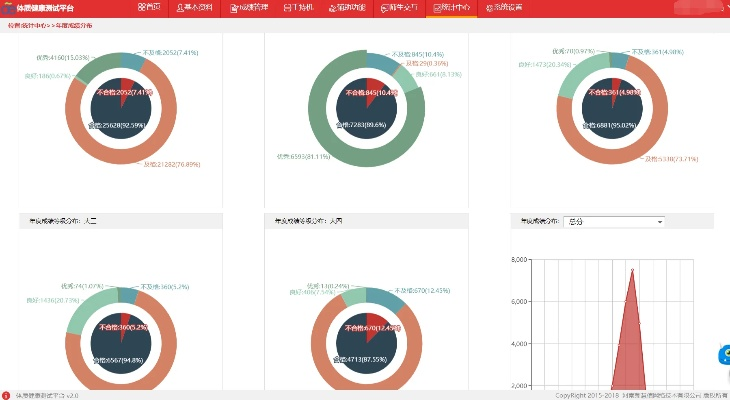The height and width of the screenshot is (400, 730).
Task: Click the copyright link in the footer
Action: [x=640, y=395]
